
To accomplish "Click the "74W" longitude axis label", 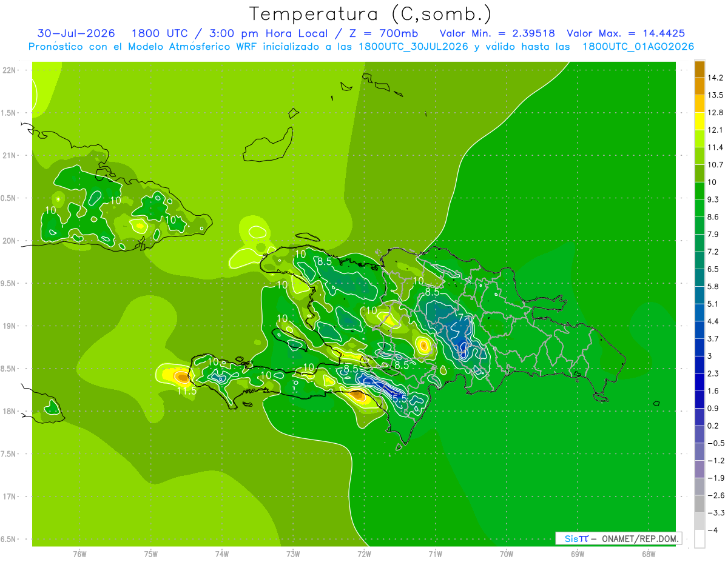I will (x=222, y=554).
